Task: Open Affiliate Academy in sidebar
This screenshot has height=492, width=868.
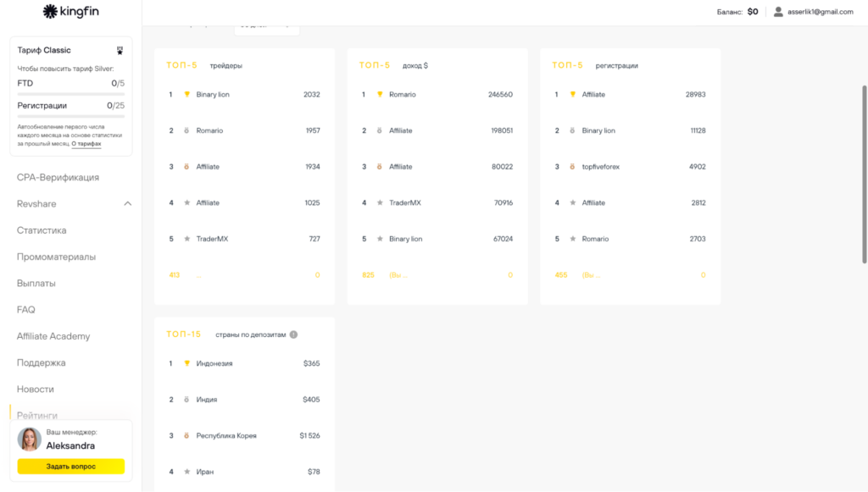Action: tap(53, 336)
